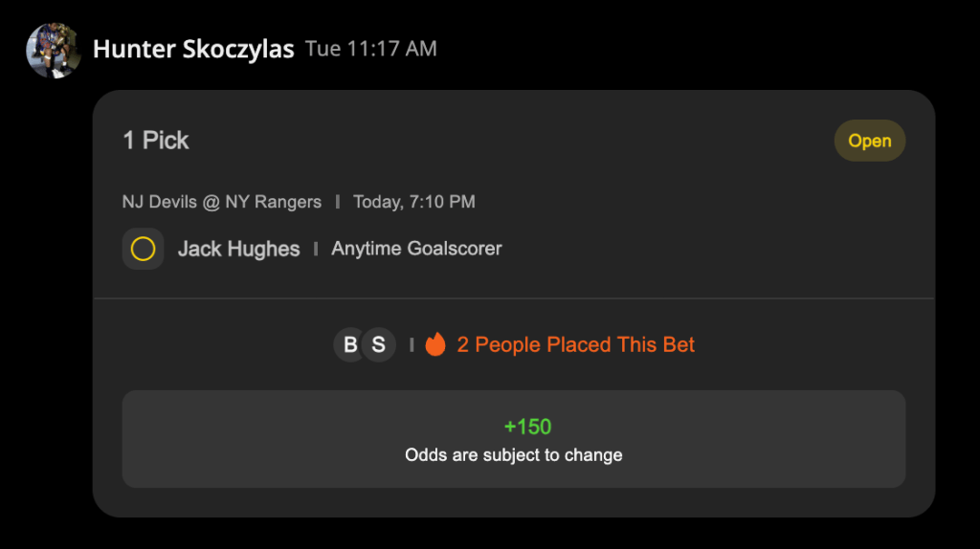Screen dimensions: 980x549
Task: Click the yellow Open status badge
Action: point(869,141)
